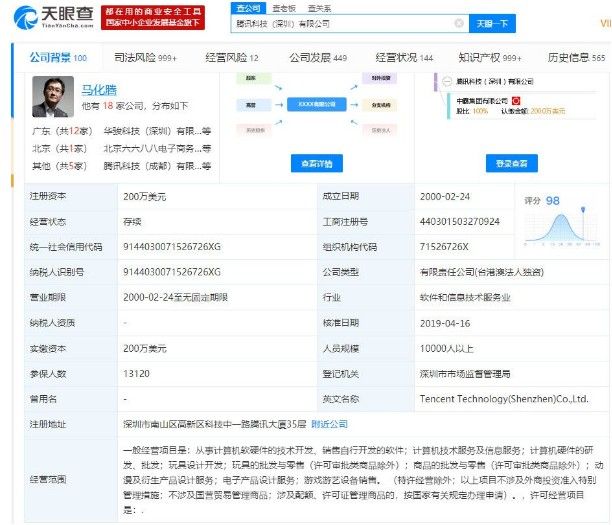
Task: Collapse the 腾讯科技（深圳）有限公司 tree node
Action: 447,81
